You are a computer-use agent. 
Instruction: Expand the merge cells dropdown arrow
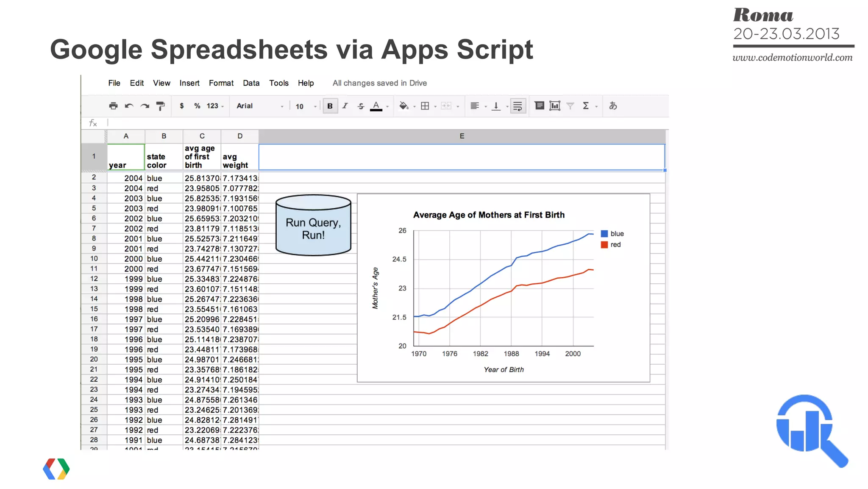[458, 106]
